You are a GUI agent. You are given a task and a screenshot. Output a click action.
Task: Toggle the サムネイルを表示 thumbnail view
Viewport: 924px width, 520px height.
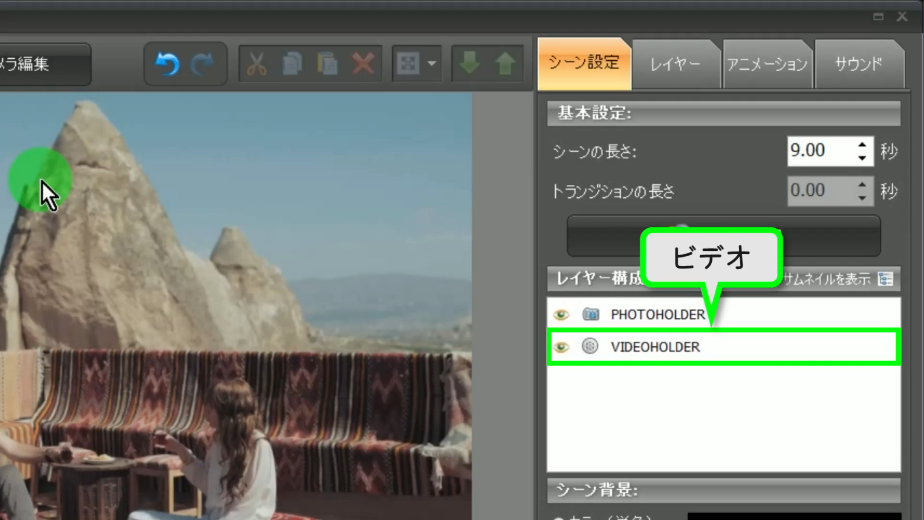tap(885, 279)
